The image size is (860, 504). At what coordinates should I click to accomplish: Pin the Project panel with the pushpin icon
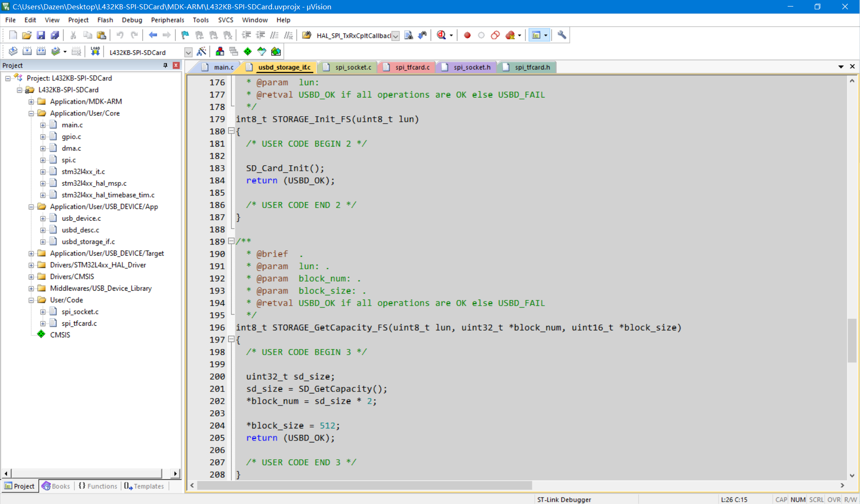tap(165, 65)
